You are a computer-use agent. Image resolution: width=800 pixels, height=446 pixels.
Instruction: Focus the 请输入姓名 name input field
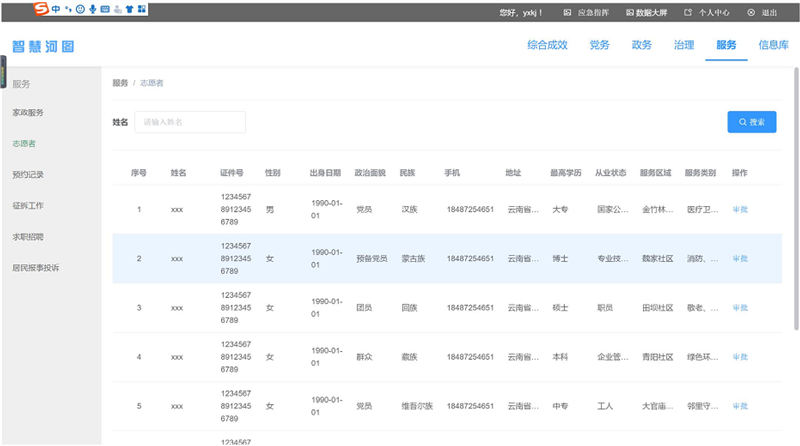190,122
